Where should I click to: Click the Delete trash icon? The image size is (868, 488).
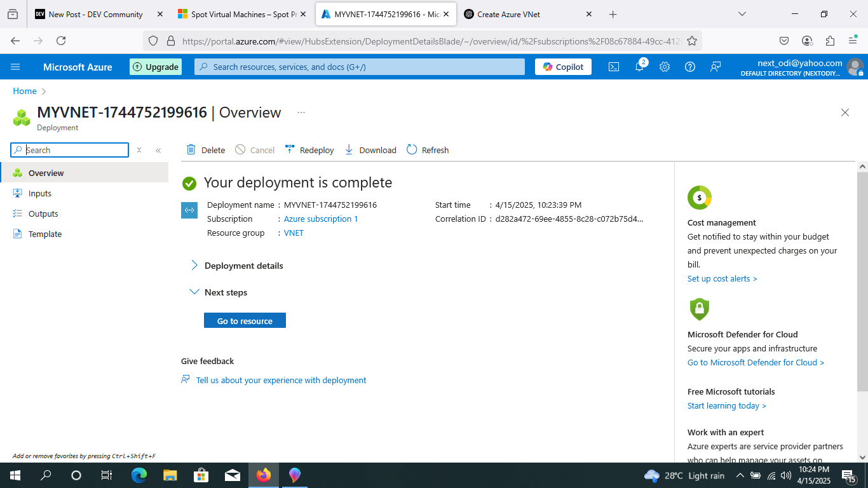pyautogui.click(x=191, y=149)
